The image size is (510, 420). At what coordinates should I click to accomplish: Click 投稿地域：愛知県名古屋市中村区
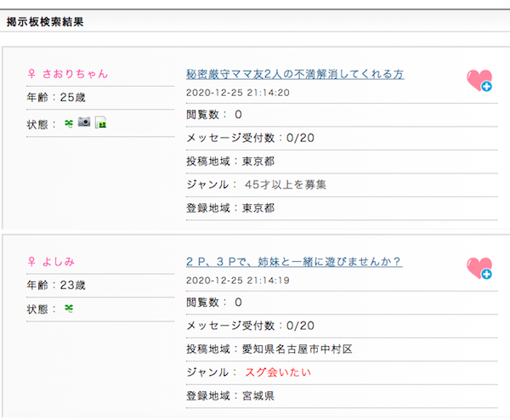pos(269,349)
